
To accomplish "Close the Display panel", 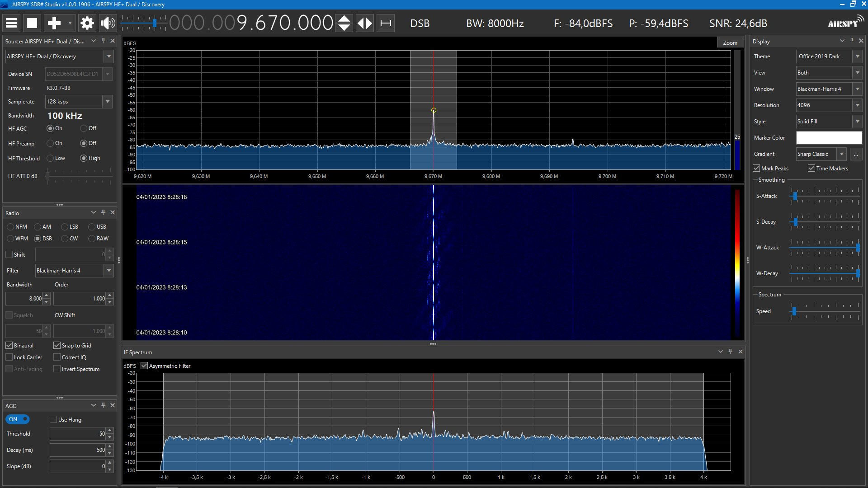I will point(861,41).
